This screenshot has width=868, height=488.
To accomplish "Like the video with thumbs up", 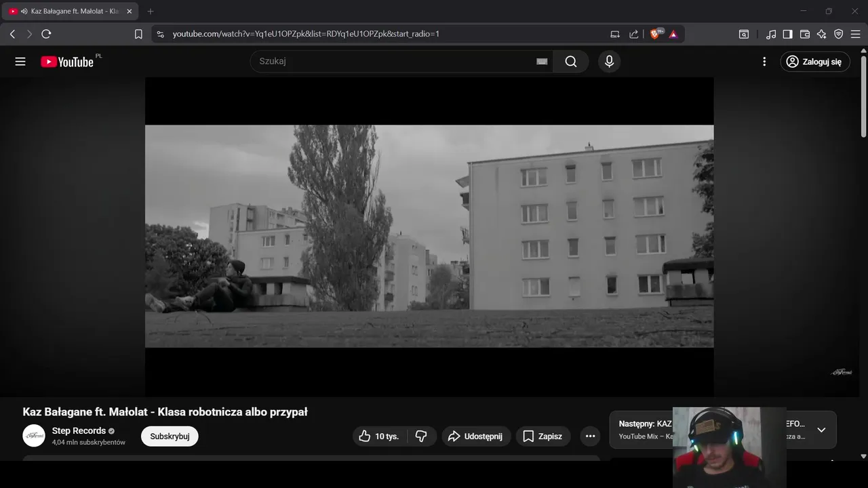I will (379, 436).
